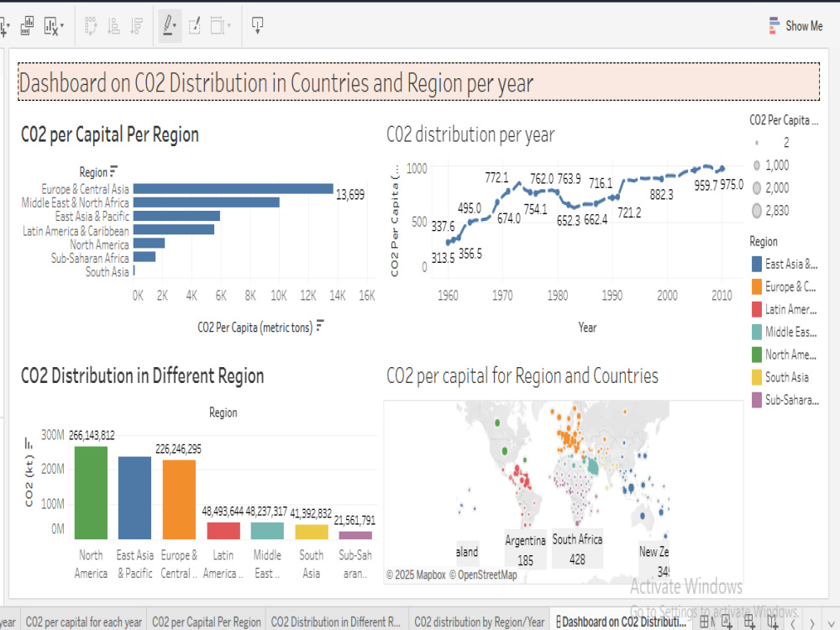Click the 975.0 line chart label
Image resolution: width=840 pixels, height=630 pixels.
coord(732,185)
